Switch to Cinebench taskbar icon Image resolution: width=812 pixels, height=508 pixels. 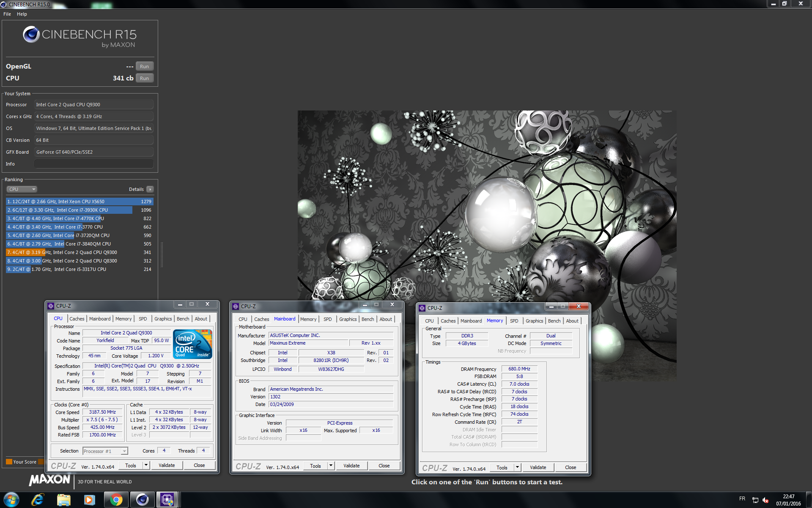(x=142, y=500)
